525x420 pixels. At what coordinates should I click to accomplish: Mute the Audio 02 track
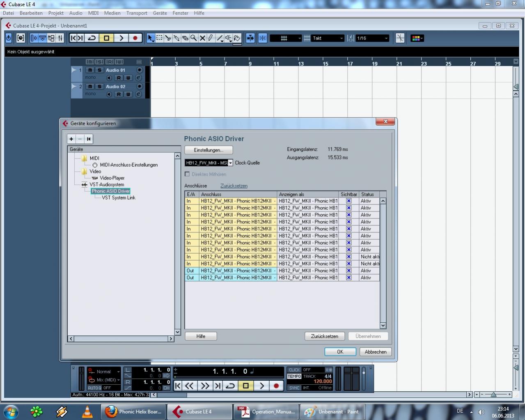click(90, 87)
